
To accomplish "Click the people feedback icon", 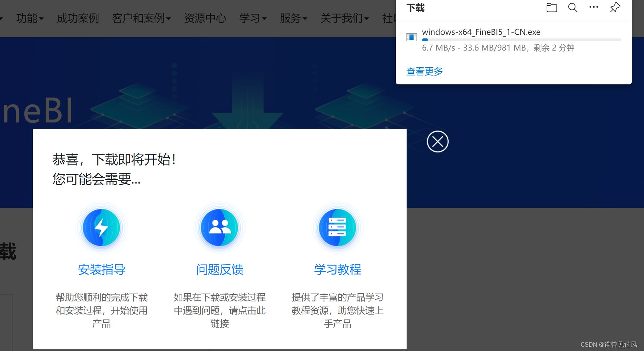I will click(220, 228).
